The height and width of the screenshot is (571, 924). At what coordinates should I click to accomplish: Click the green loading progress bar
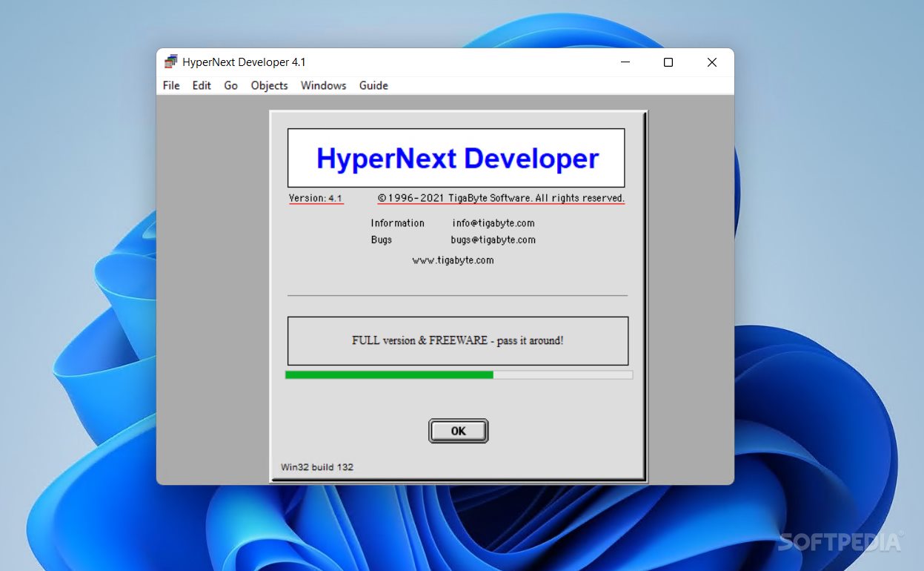coord(459,375)
